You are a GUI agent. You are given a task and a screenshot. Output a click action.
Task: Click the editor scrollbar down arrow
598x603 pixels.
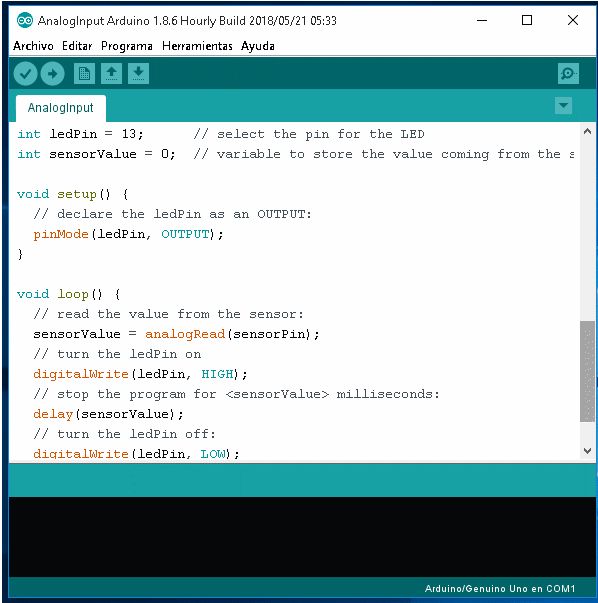[587, 451]
